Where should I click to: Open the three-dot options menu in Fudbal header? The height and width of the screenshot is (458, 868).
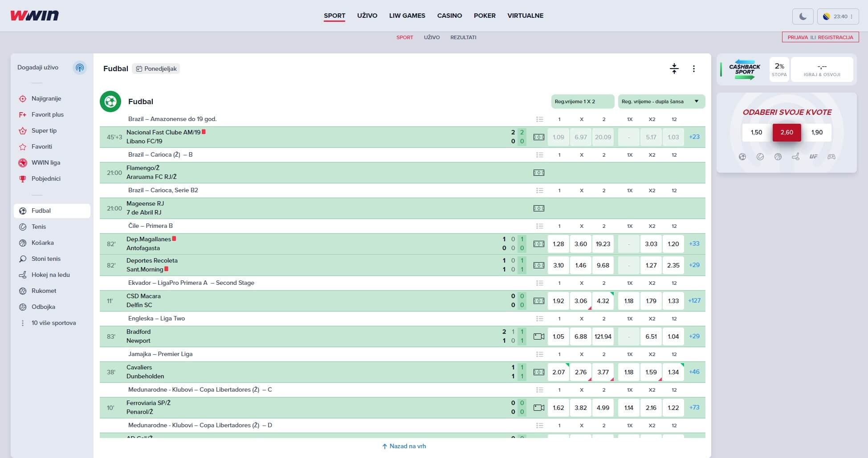pyautogui.click(x=693, y=69)
